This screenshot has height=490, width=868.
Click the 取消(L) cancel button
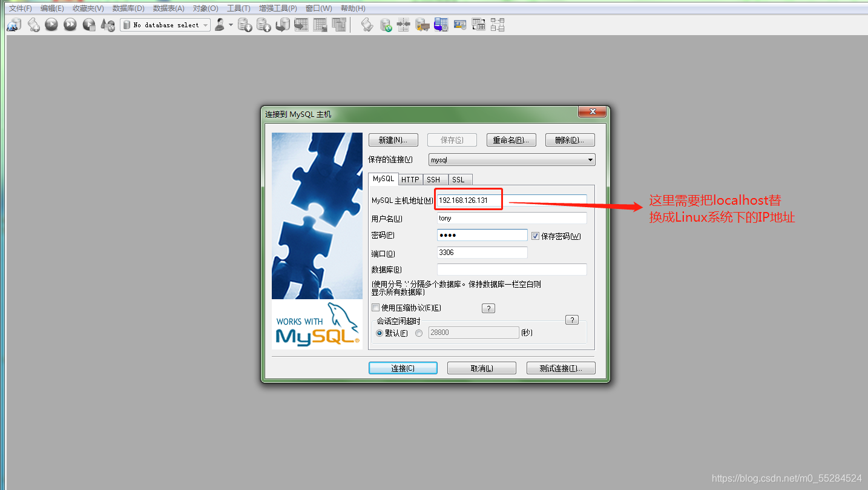[x=482, y=368]
